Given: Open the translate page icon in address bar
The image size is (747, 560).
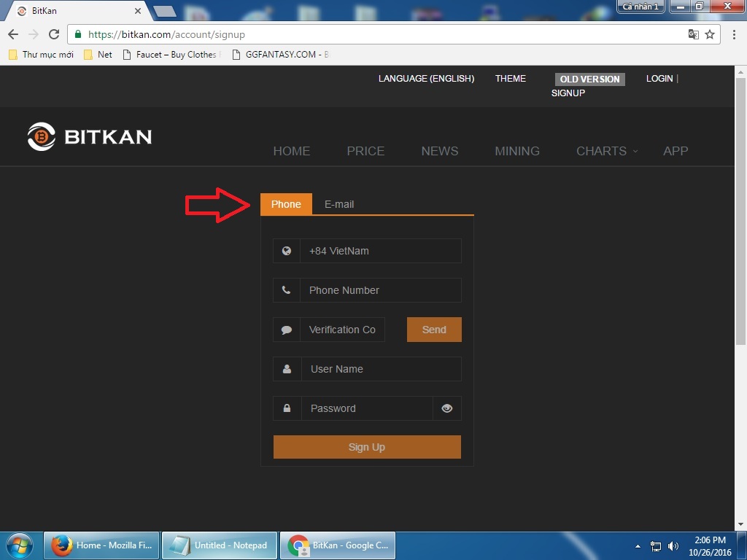Looking at the screenshot, I should click(x=693, y=34).
